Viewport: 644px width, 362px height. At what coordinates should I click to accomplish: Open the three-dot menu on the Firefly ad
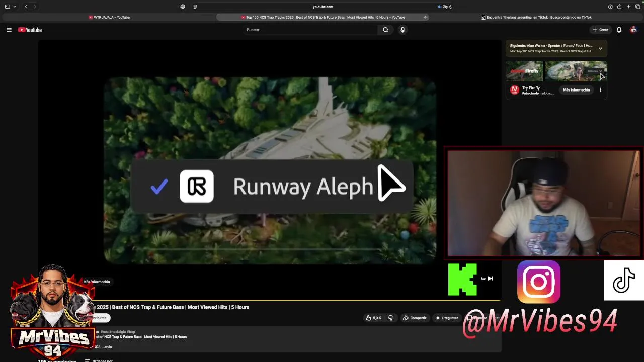coord(600,90)
